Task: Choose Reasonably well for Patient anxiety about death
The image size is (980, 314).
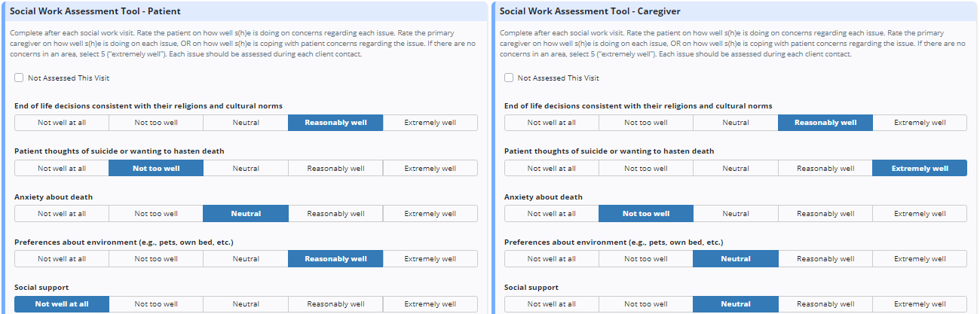Action: pos(335,214)
